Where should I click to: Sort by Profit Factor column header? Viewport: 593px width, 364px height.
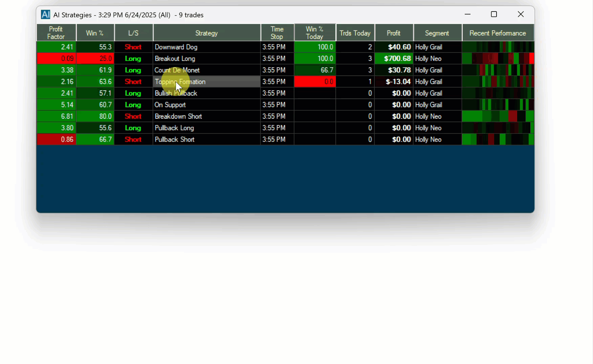click(56, 33)
